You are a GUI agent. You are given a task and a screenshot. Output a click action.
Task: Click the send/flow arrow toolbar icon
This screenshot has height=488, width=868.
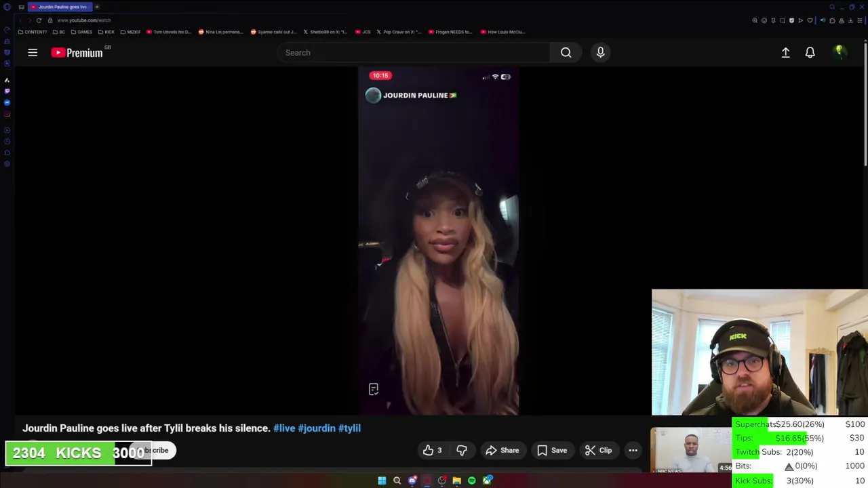801,20
